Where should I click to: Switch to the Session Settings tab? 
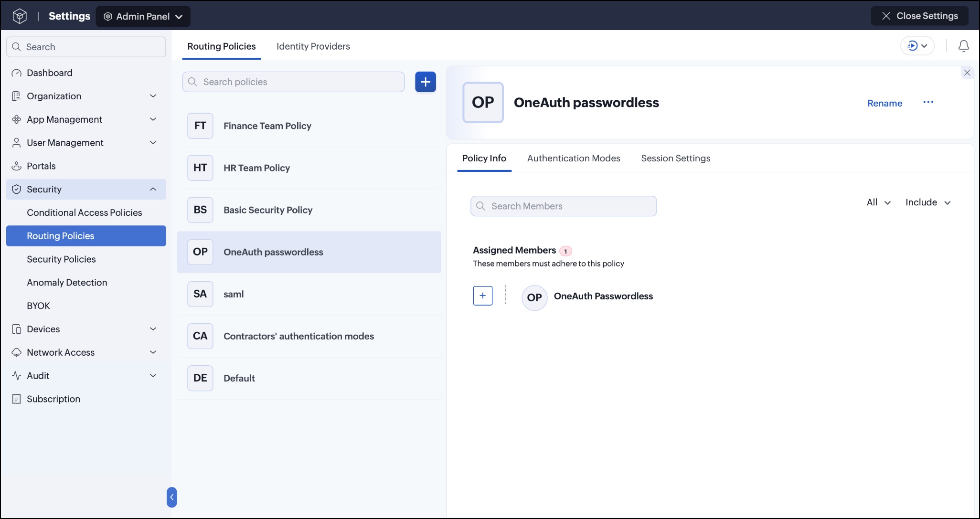[x=676, y=159]
